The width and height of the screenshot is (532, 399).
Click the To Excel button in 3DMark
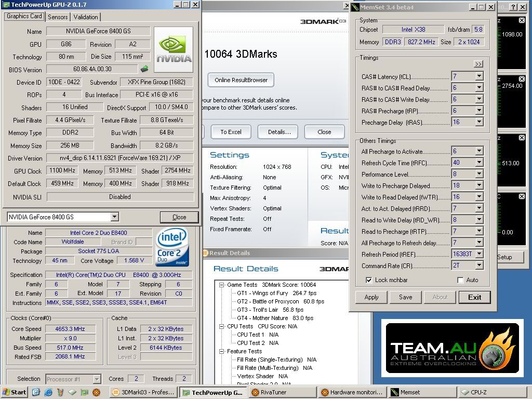231,132
